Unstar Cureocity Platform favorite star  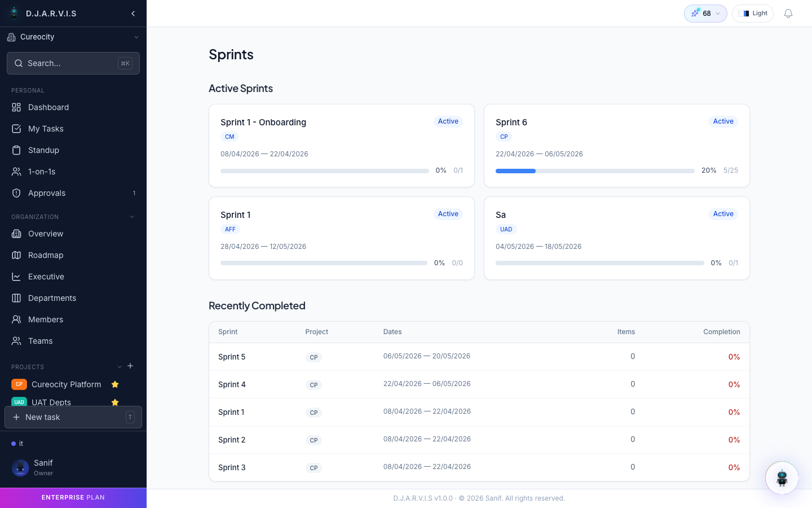click(x=115, y=384)
